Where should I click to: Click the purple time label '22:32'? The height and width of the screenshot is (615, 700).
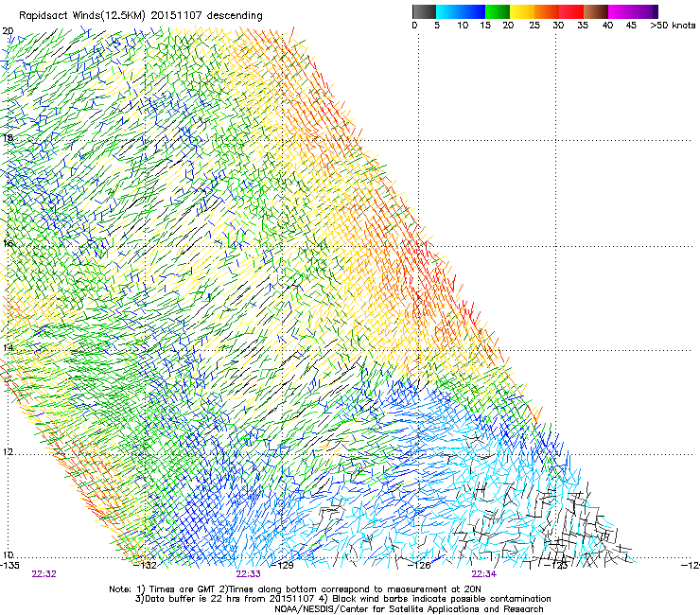click(44, 574)
